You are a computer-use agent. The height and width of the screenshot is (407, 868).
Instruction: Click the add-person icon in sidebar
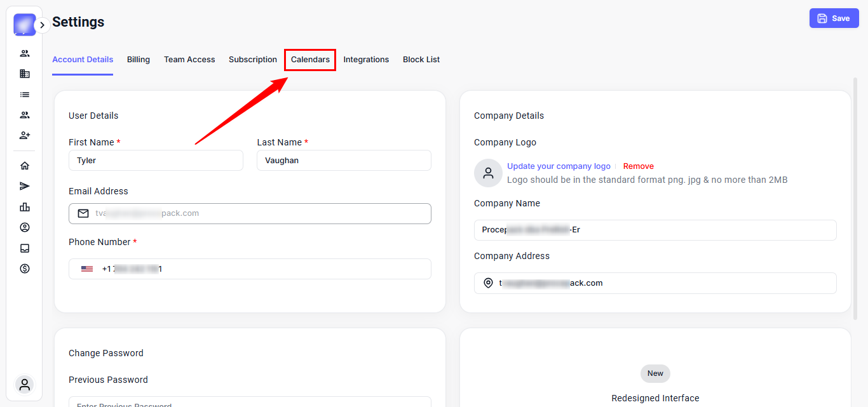coord(25,135)
